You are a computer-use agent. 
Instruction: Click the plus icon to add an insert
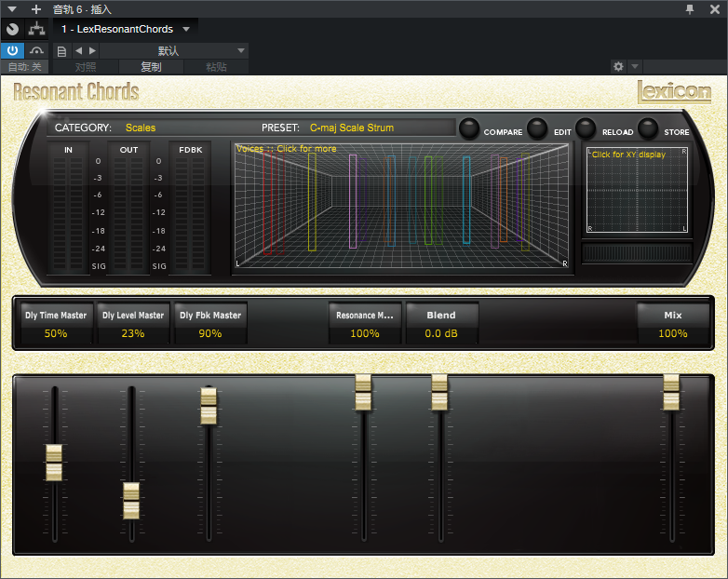pyautogui.click(x=36, y=8)
